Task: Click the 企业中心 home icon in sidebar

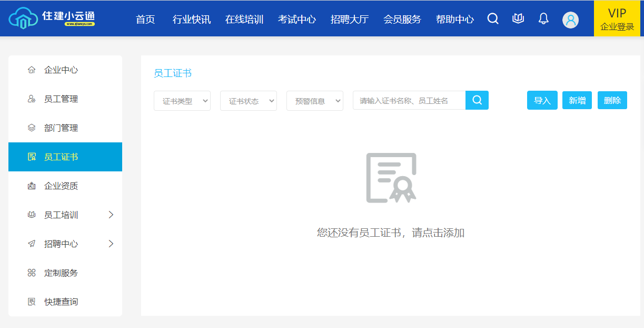Action: click(x=32, y=70)
